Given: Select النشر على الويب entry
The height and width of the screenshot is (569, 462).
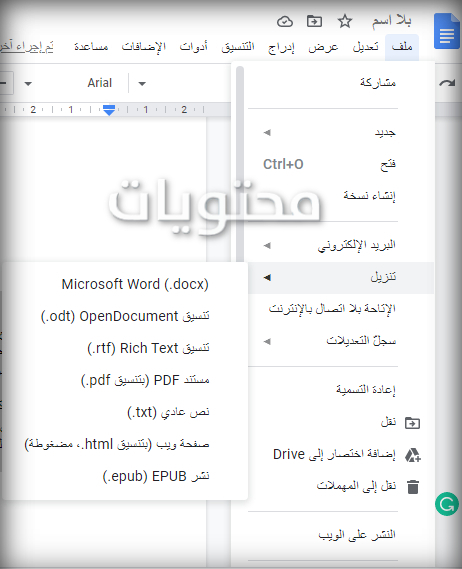Looking at the screenshot, I should click(332, 535).
